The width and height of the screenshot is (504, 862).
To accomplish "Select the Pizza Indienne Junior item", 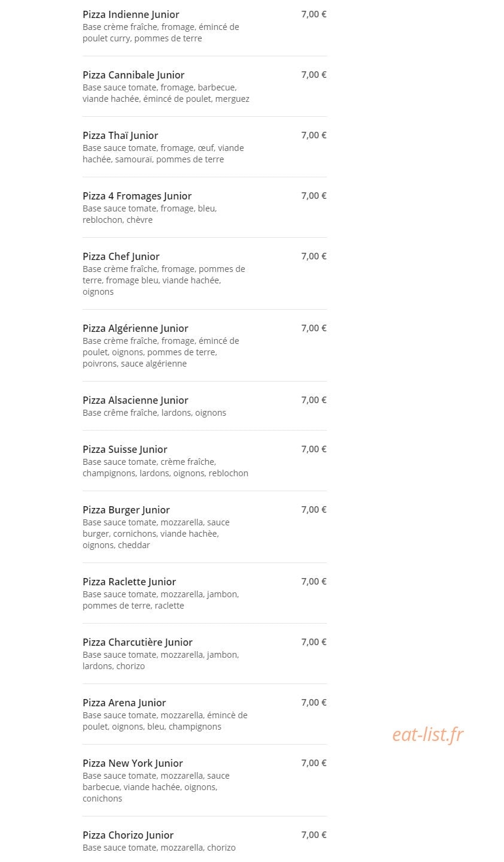I will click(x=130, y=14).
